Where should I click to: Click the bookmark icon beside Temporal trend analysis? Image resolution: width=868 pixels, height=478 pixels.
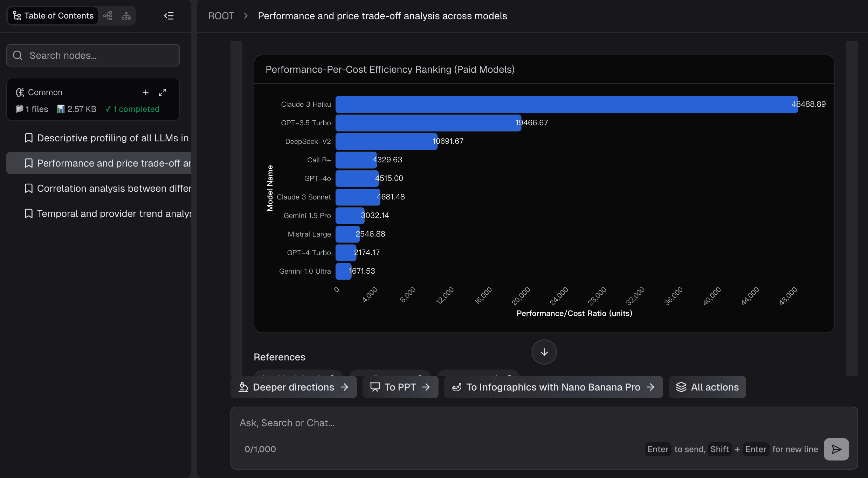click(x=29, y=214)
